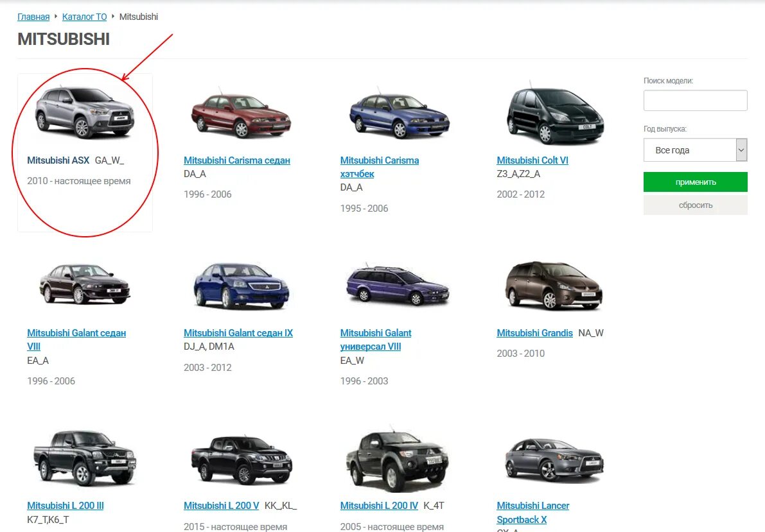765x532 pixels.
Task: Click the Mitsubishi ASX car thumbnail
Action: click(x=85, y=112)
